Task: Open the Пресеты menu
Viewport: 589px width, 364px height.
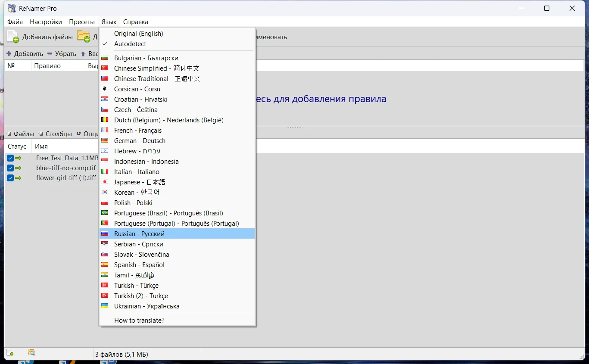Action: (x=82, y=22)
